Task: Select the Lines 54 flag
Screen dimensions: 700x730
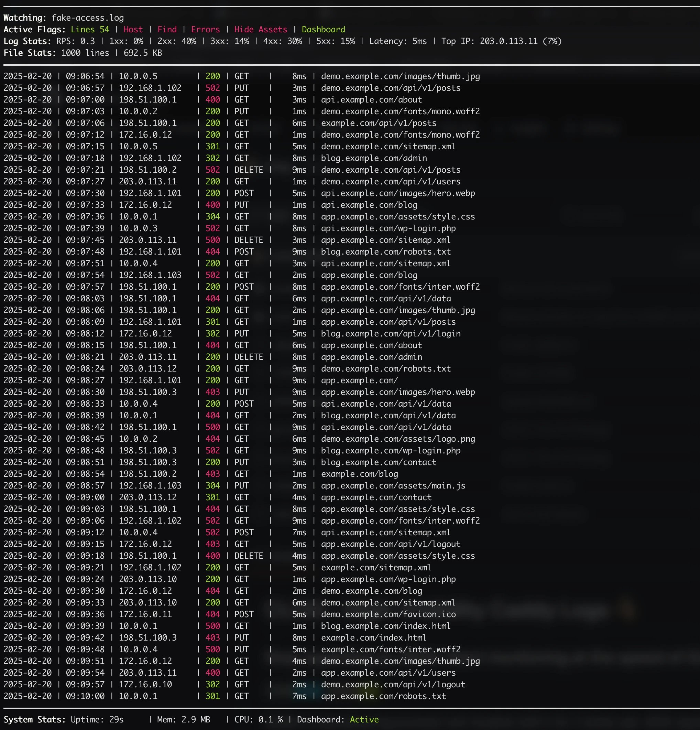Action: click(x=90, y=30)
